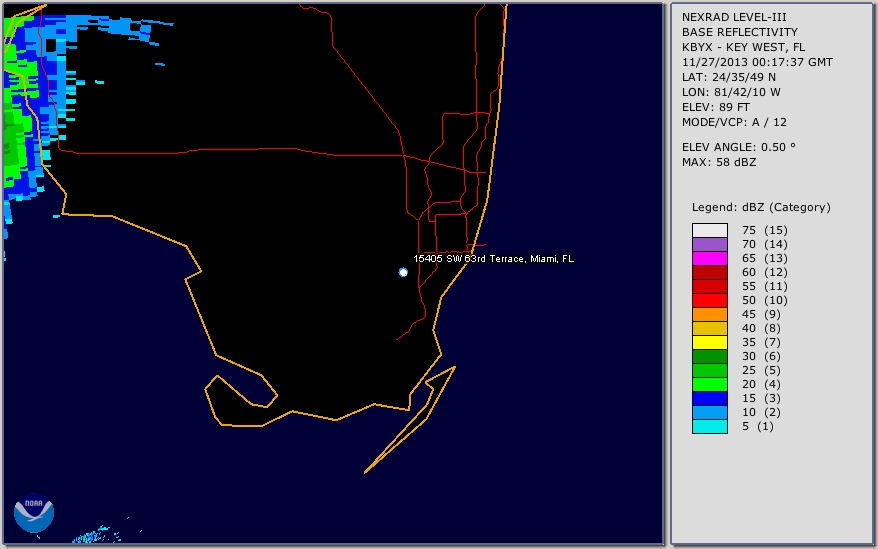
Task: Click the ELEV ANGLE: 0.50 line
Action: (739, 147)
